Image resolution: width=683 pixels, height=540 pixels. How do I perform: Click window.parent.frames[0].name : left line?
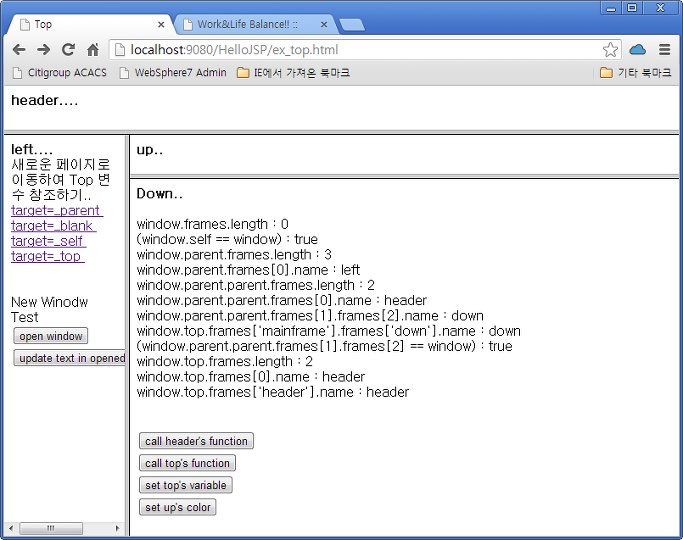coord(248,270)
